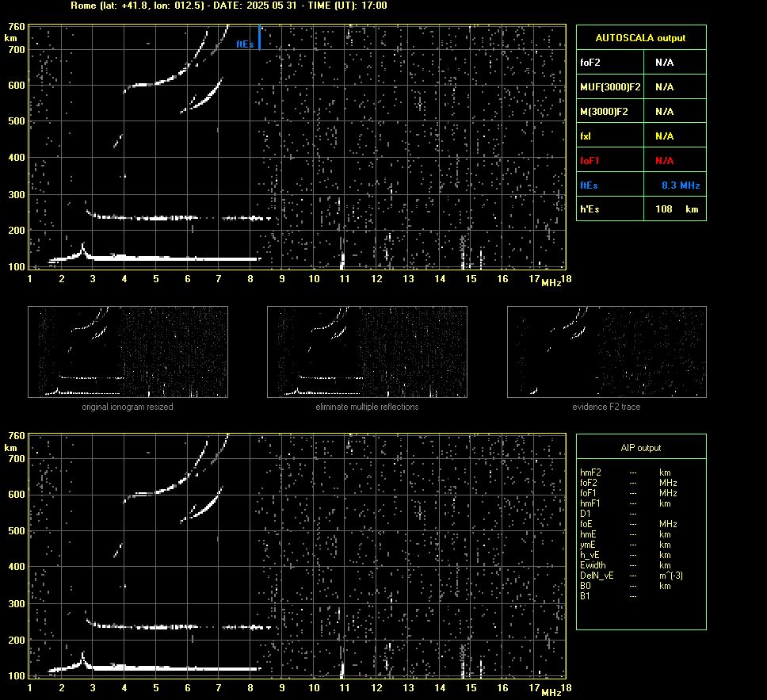Viewport: 767px width, 700px height.
Task: Click the 'evidence F2 trace' thumbnail
Action: click(607, 352)
